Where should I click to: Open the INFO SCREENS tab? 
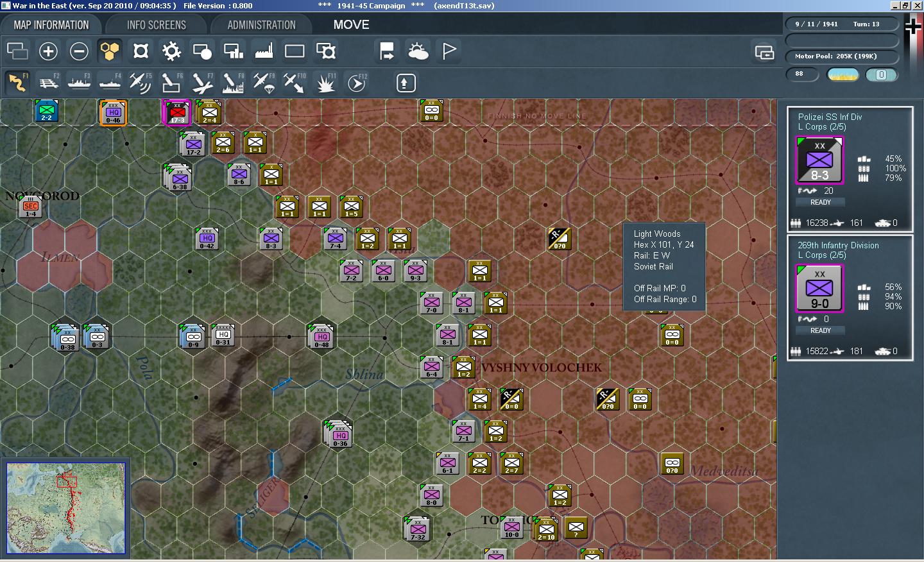156,25
